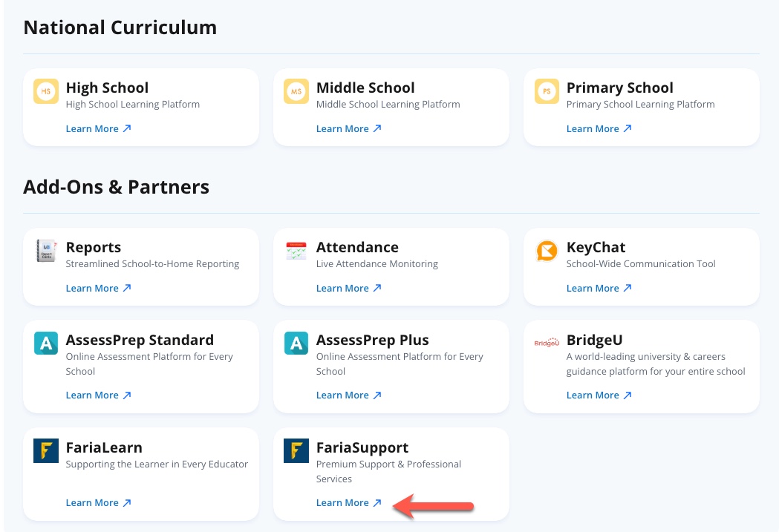Click 'High School Learning Platform' description
779x532 pixels.
pos(133,104)
